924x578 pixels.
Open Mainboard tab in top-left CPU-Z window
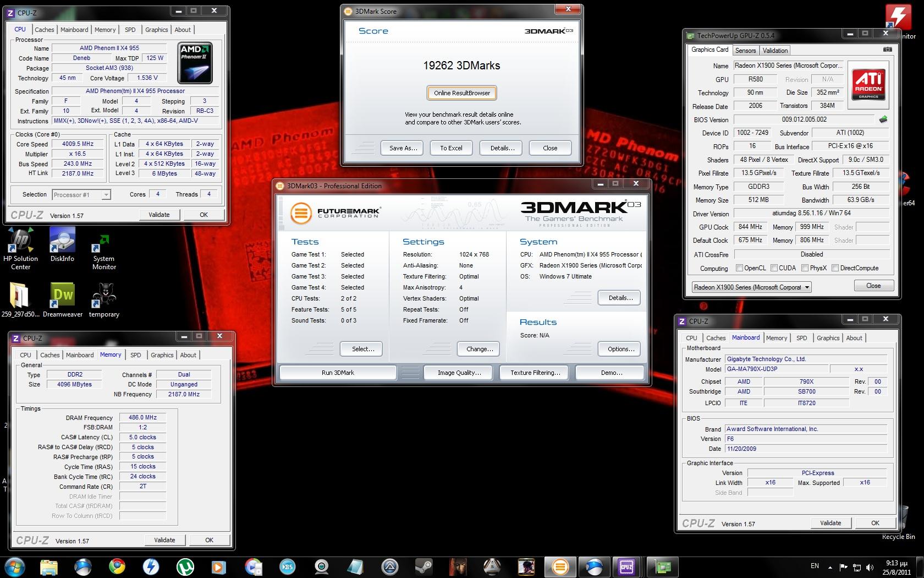point(74,30)
